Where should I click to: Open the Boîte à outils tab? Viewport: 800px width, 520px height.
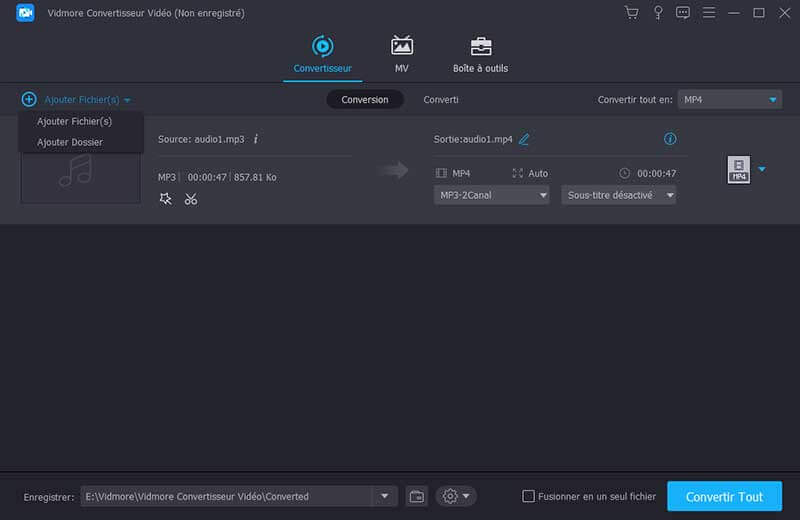click(x=480, y=55)
